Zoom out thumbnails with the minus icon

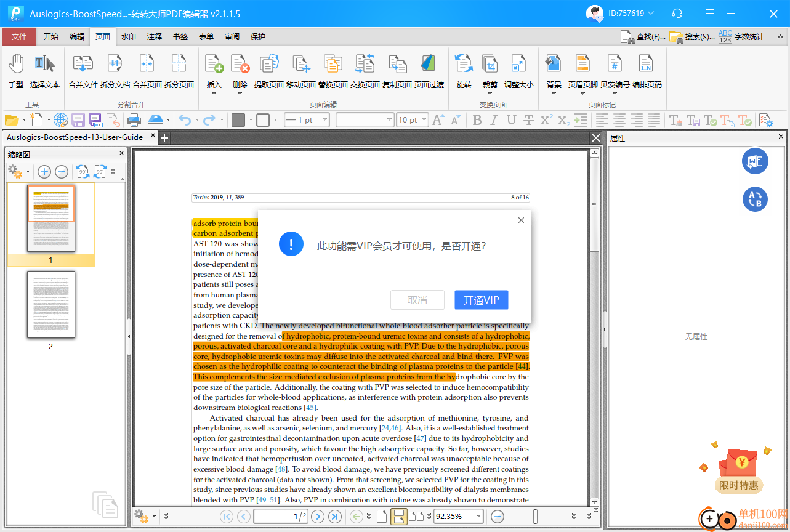pyautogui.click(x=62, y=172)
